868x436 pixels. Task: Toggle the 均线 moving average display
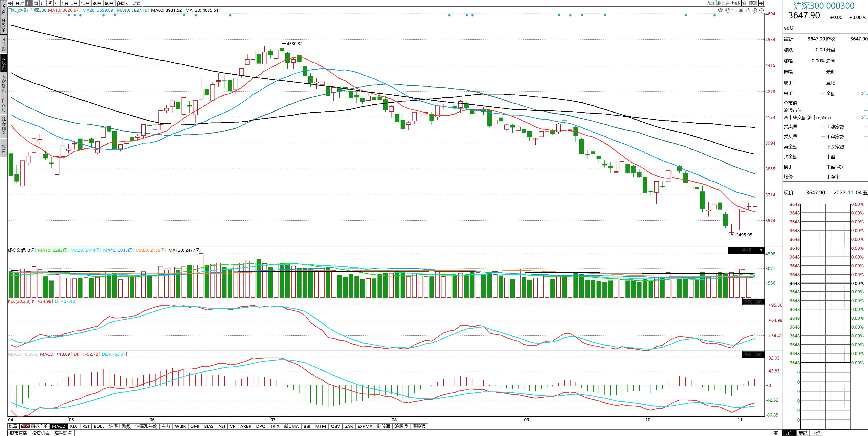coord(736,3)
